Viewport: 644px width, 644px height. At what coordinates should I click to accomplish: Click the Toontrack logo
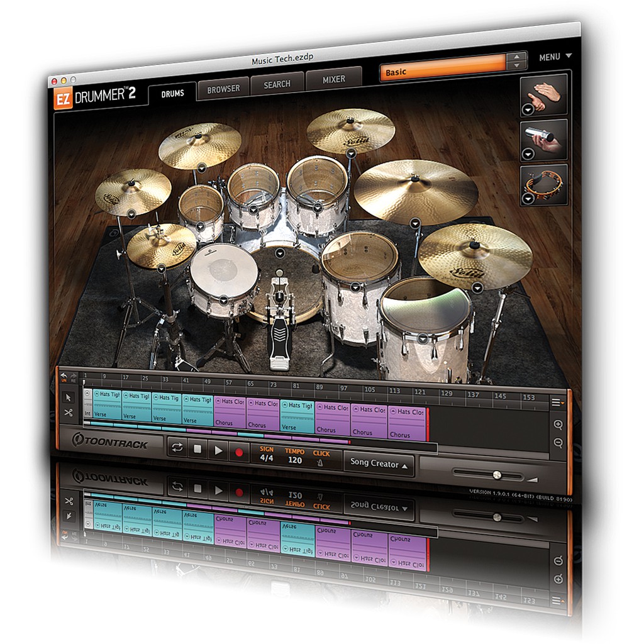(110, 441)
